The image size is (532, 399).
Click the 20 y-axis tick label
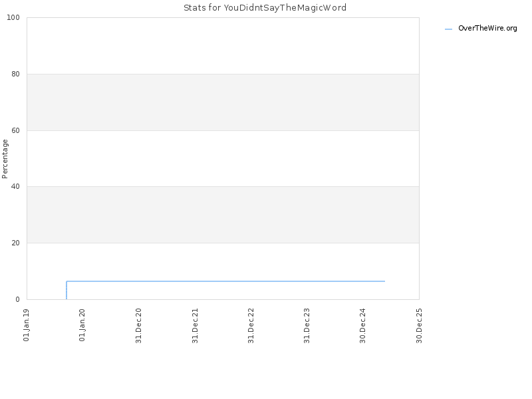coord(15,243)
